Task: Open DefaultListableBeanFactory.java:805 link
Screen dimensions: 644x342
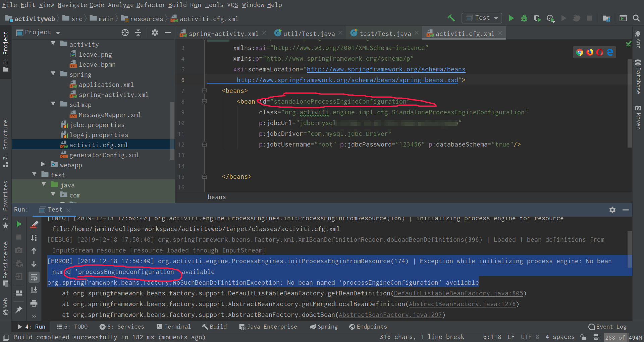Action: [459, 293]
